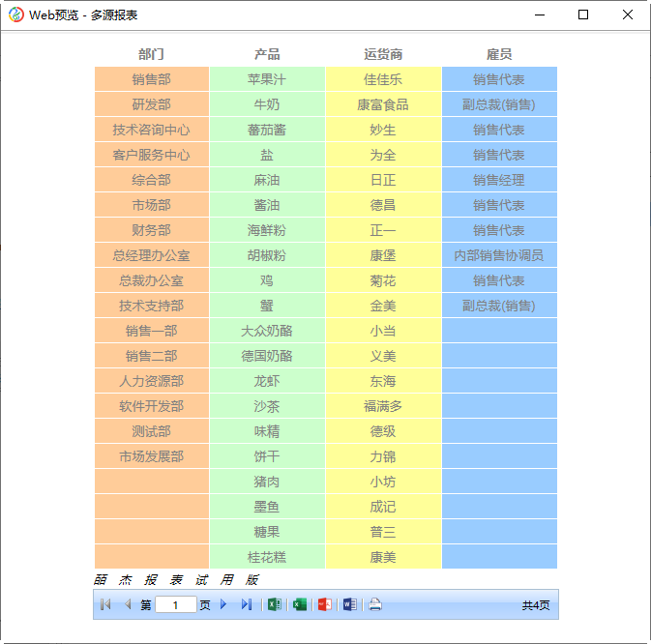Export report with second Excel icon
This screenshot has height=644, width=651.
[300, 604]
